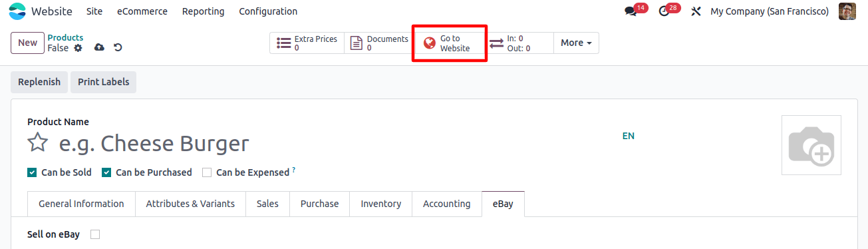Enable the Can be Expensed checkbox

207,172
